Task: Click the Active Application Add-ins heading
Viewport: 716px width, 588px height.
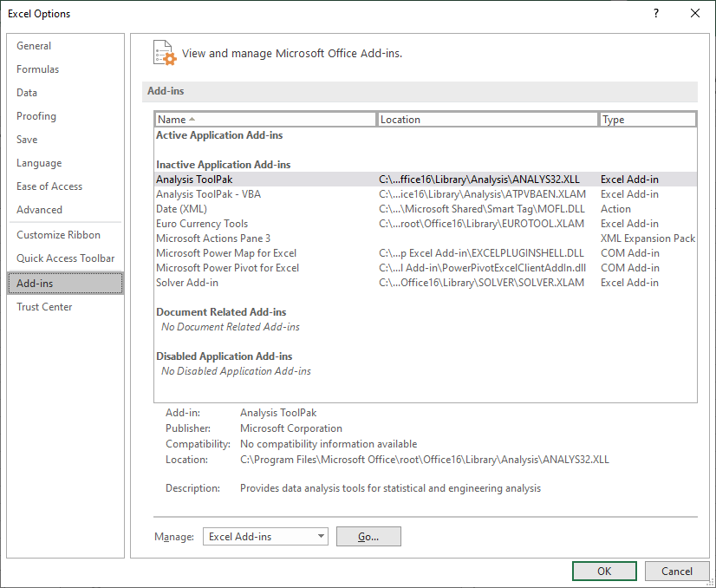Action: coord(219,135)
